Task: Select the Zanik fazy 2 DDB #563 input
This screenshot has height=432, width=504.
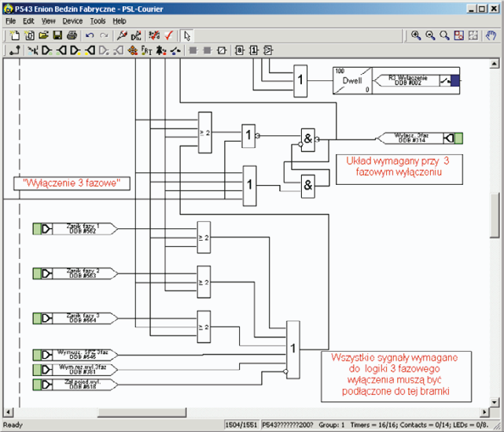Action: coord(75,273)
